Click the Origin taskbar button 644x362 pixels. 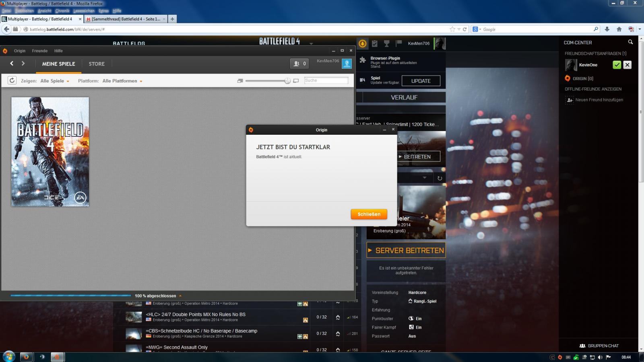tap(57, 357)
